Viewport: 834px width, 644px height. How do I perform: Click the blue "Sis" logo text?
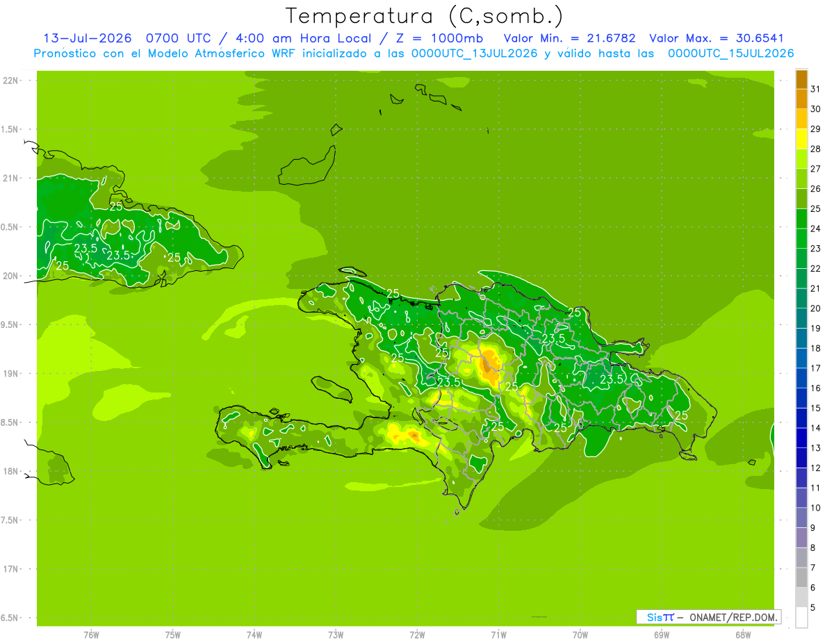(x=654, y=617)
